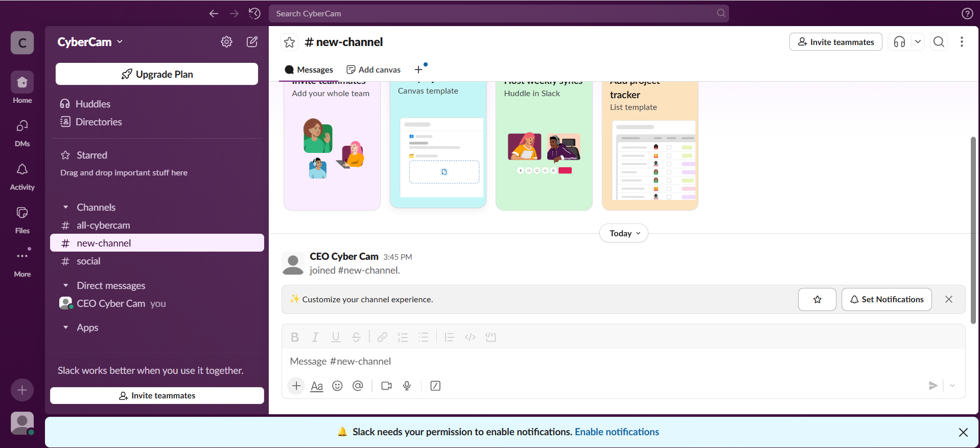Mention someone with the @ icon
980x448 pixels.
(x=358, y=386)
